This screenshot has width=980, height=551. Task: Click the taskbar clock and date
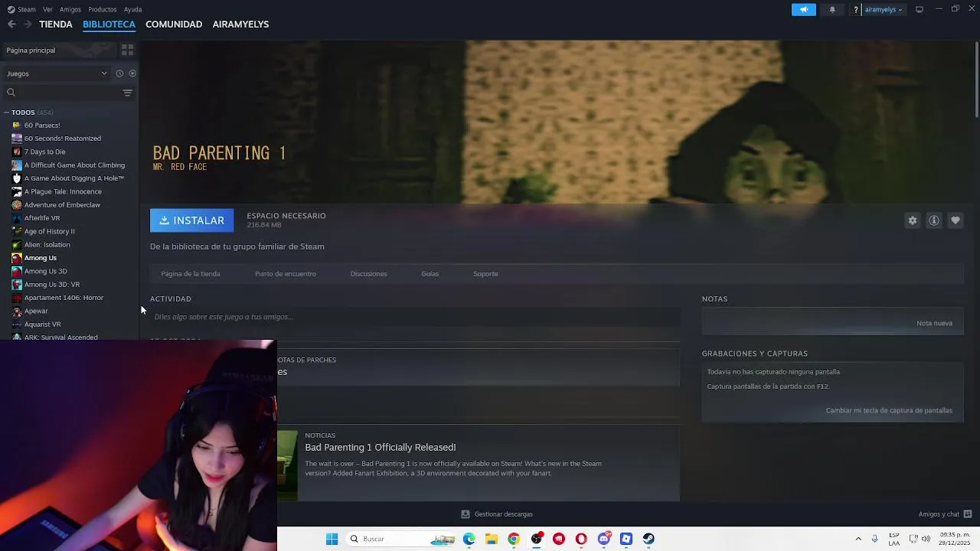click(x=953, y=539)
